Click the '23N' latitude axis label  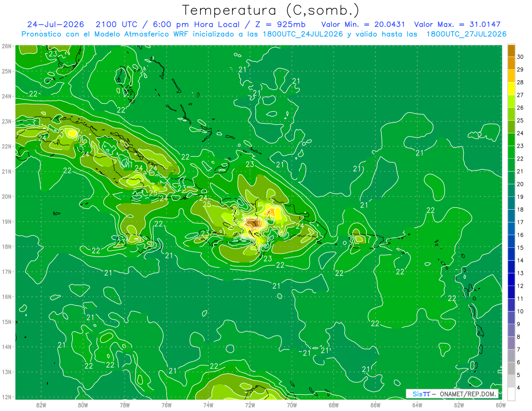click(x=7, y=121)
